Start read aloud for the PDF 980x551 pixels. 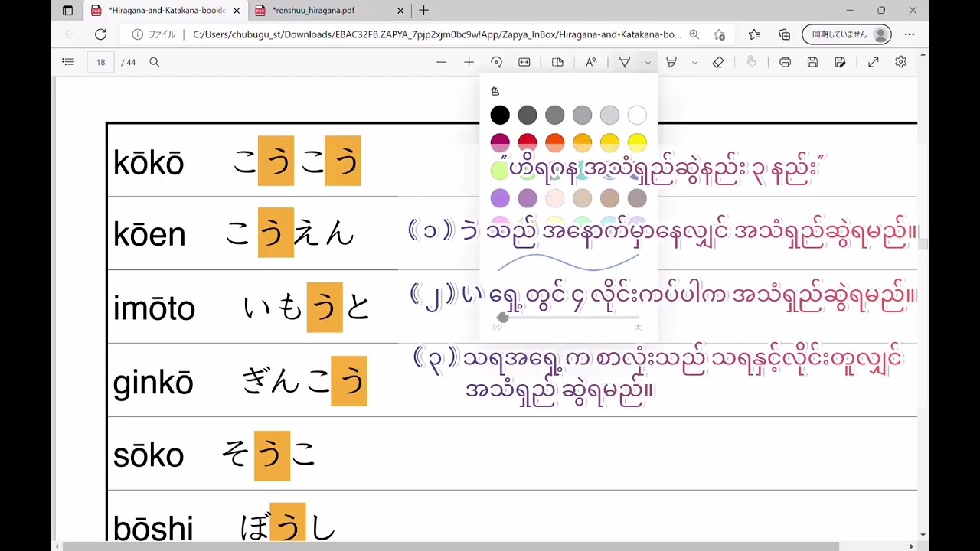(x=591, y=62)
